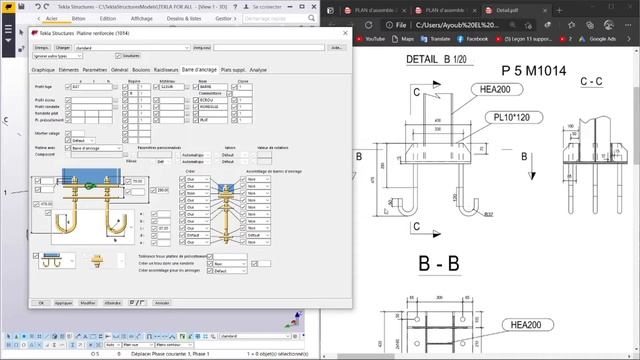Open the Créer dropdown set to Non
This screenshot has height=360, width=640.
[x=198, y=193]
